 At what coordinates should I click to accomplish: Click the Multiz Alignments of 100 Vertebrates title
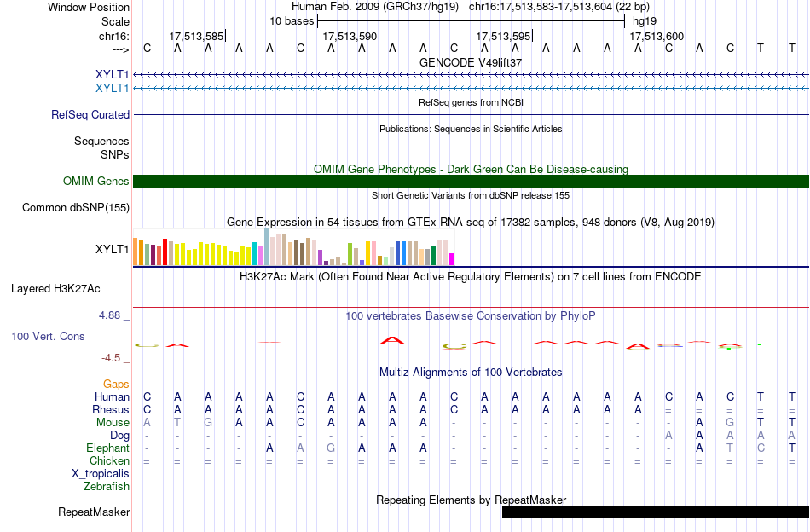pyautogui.click(x=471, y=373)
